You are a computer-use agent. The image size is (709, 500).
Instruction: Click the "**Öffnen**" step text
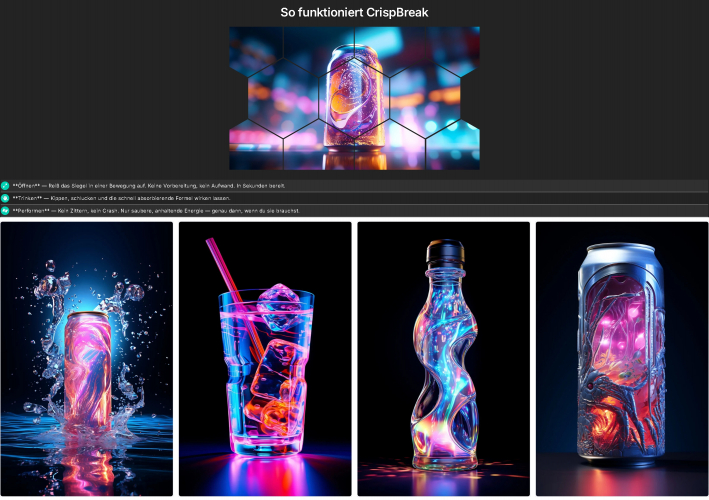(x=149, y=186)
